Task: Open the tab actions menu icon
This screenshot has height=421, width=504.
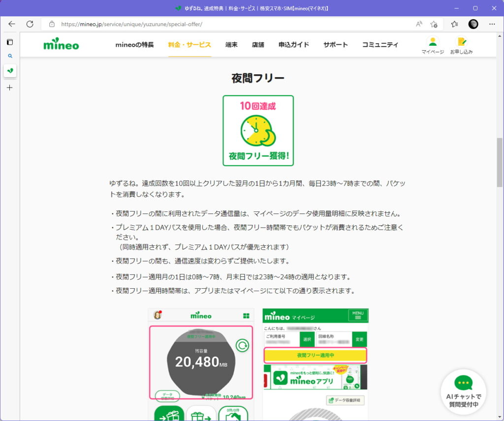Action: [x=10, y=42]
